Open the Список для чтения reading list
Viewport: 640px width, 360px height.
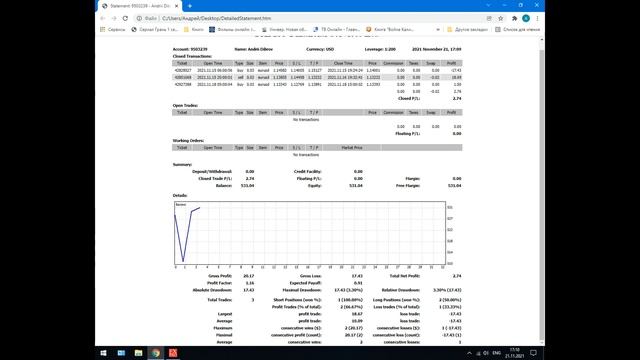(x=517, y=29)
